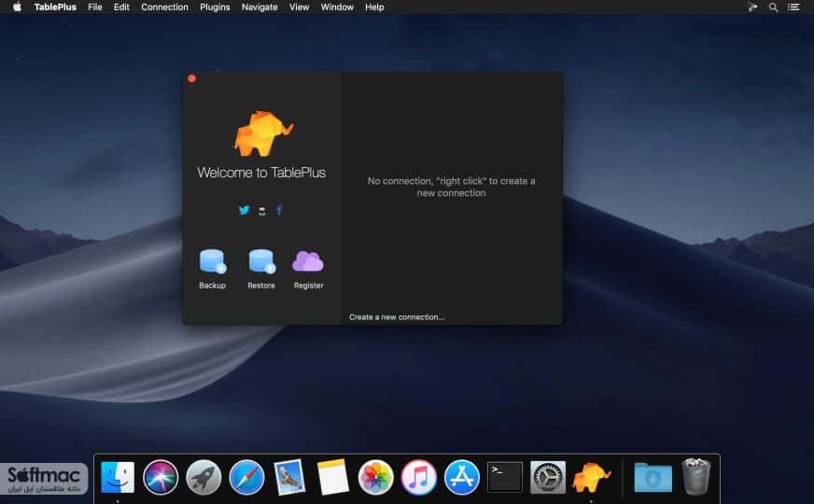Open Launchpad rocket icon in Dock
The image size is (814, 504).
[x=203, y=477]
